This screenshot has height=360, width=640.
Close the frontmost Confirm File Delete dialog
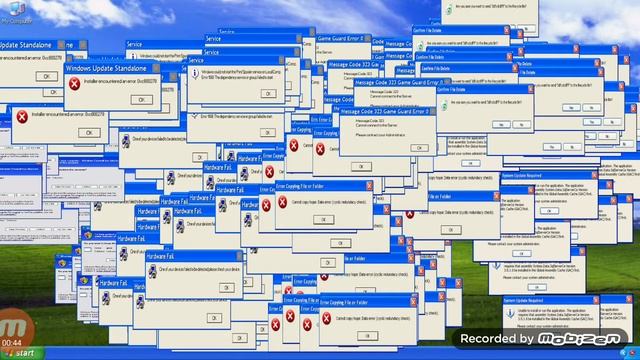pyautogui.click(x=530, y=89)
